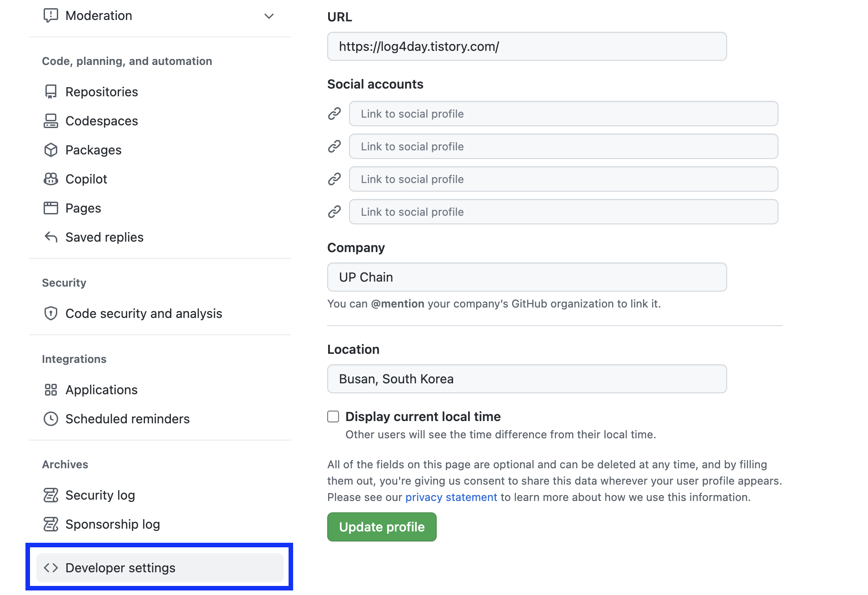868x595 pixels.
Task: Click the Repositories book icon
Action: pos(50,92)
